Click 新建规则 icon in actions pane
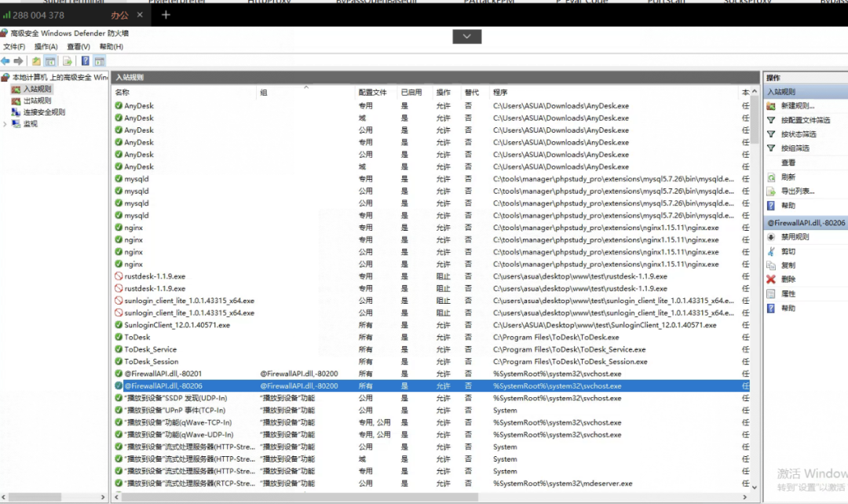The height and width of the screenshot is (504, 848). pos(771,106)
